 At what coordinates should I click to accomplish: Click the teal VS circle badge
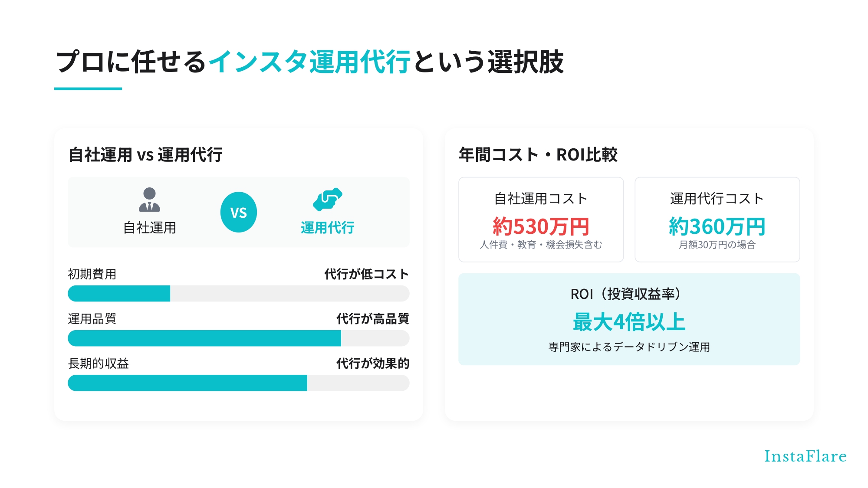click(x=239, y=212)
